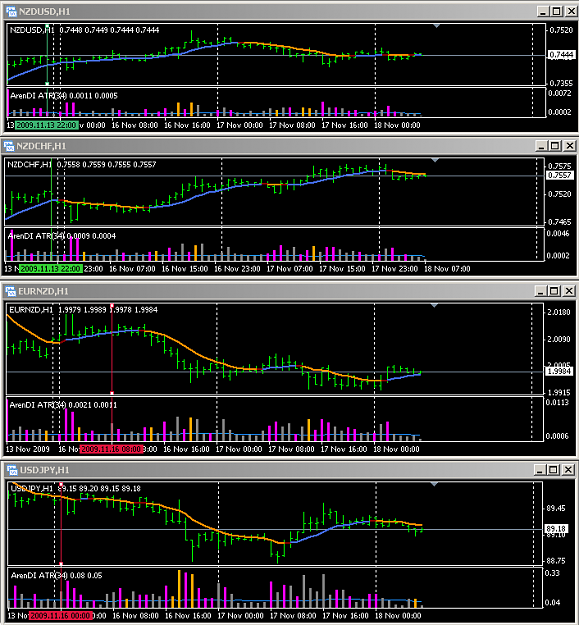Click 18 Nov 07:00 on NZDCHF time axis

click(447, 269)
